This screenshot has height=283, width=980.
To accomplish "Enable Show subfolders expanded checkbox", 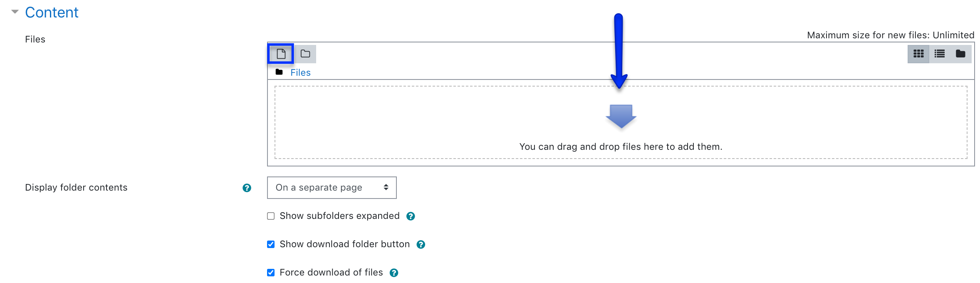I will 271,216.
